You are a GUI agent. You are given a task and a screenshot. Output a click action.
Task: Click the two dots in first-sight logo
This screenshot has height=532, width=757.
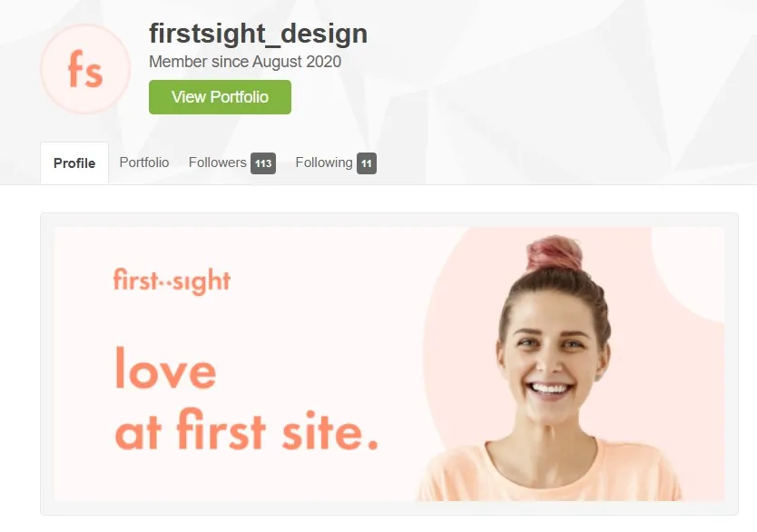tap(165, 284)
